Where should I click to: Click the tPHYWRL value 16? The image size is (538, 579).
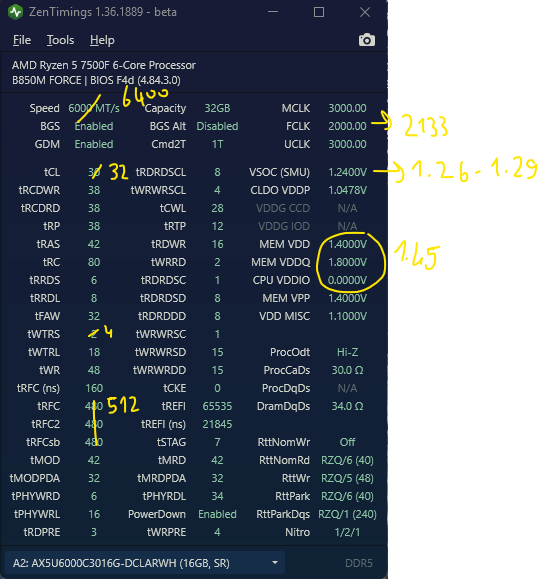(94, 514)
